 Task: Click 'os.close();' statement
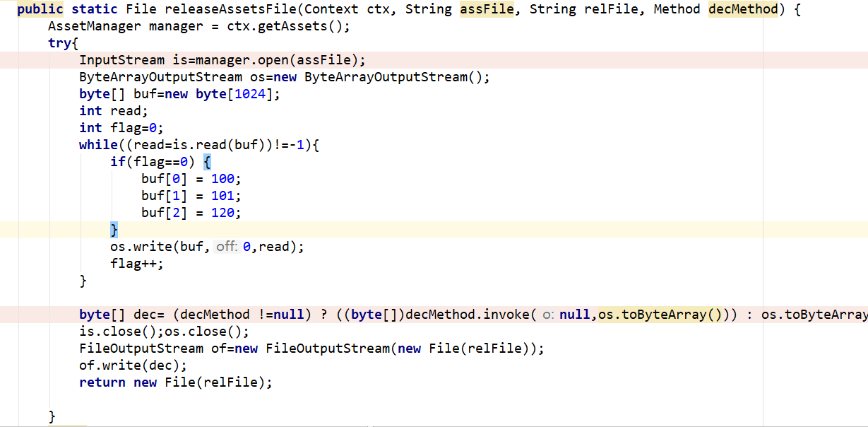[207, 332]
